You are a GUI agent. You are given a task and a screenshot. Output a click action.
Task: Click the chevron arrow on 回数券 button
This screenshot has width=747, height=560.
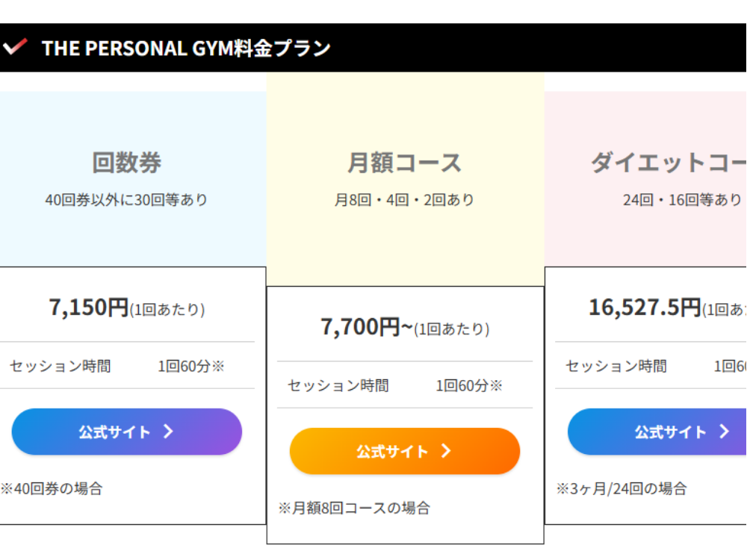pos(168,432)
